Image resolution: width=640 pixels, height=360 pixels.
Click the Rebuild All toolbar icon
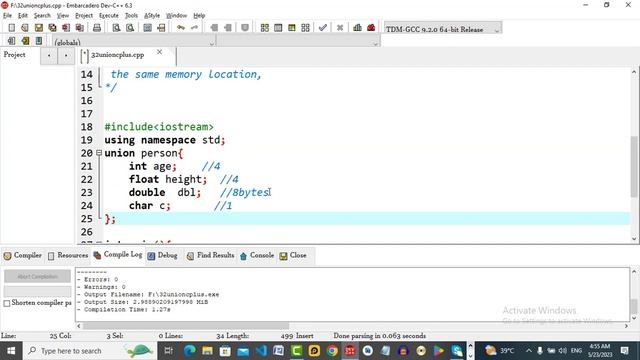[x=305, y=28]
